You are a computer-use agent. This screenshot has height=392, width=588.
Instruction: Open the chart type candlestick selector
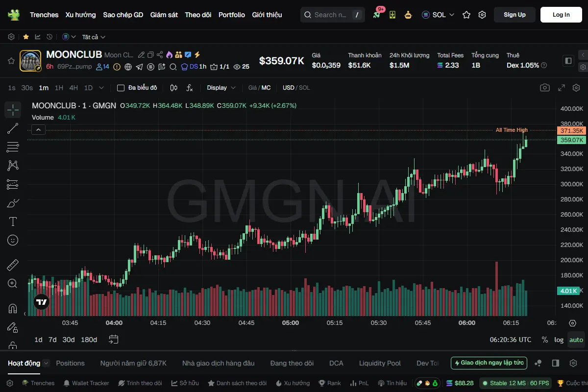point(173,88)
